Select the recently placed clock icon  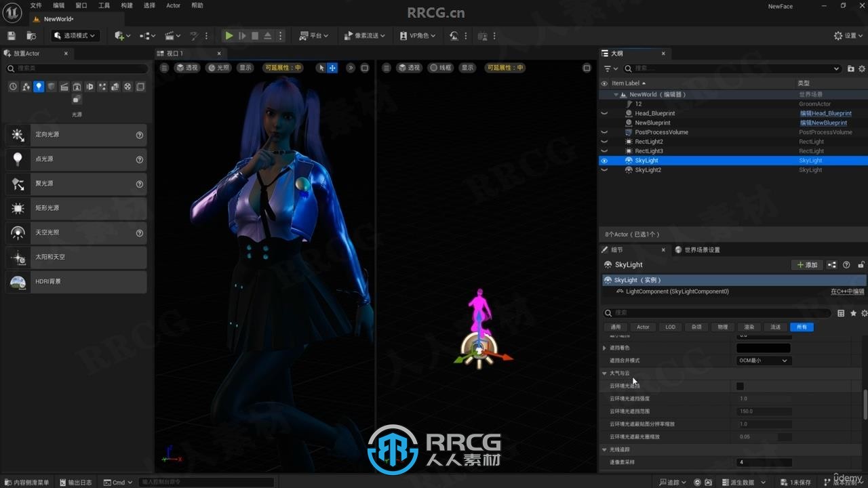point(13,87)
